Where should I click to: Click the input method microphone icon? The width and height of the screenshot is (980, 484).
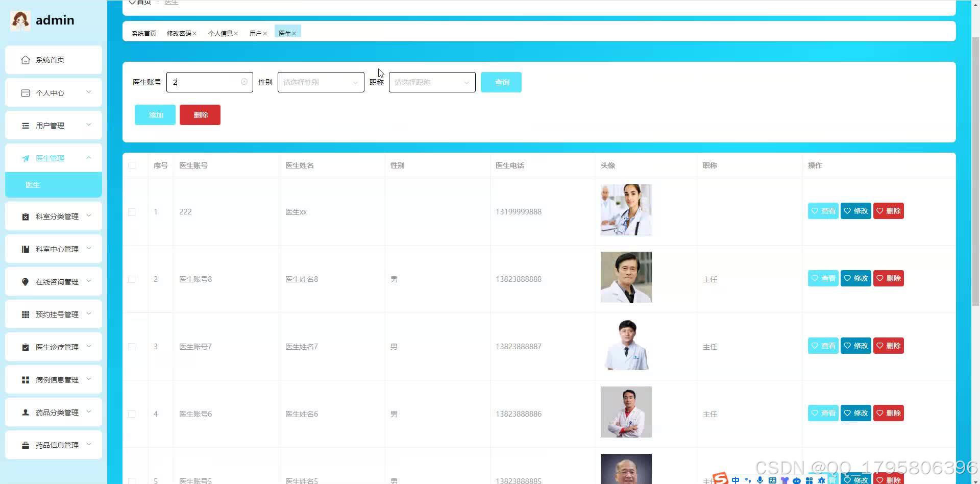pyautogui.click(x=760, y=480)
